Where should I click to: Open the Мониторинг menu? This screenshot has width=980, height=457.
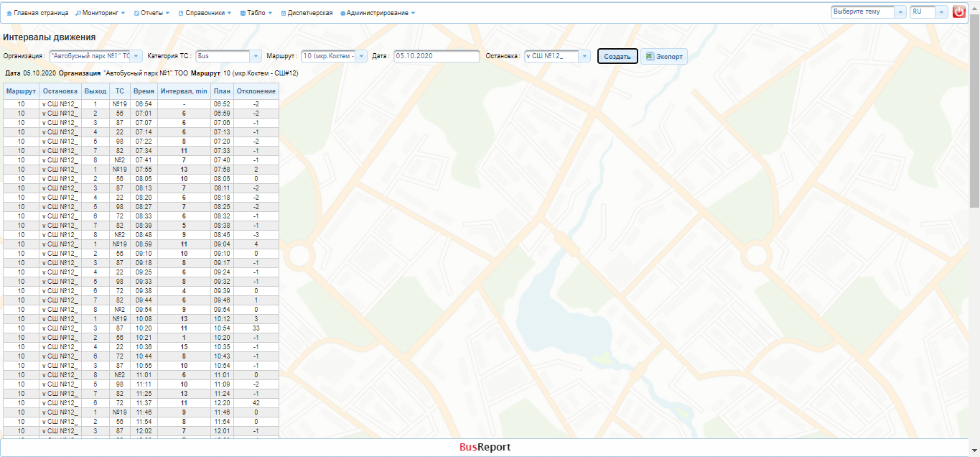101,13
